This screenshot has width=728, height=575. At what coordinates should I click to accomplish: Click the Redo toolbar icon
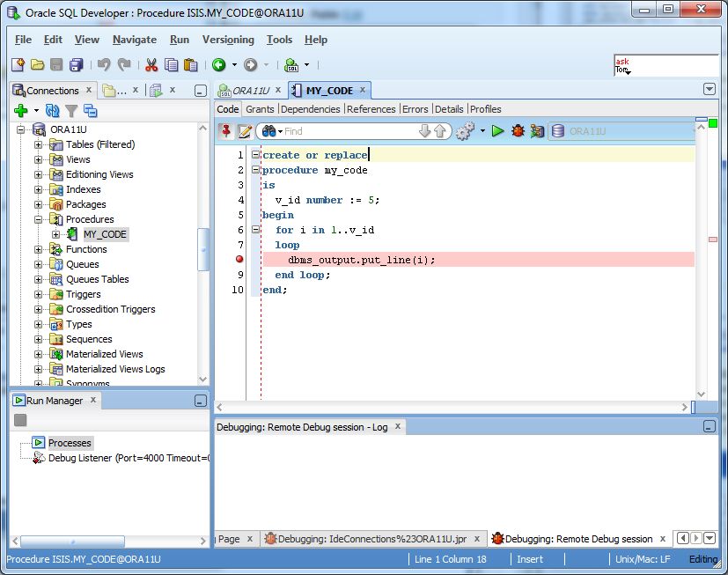[x=124, y=65]
